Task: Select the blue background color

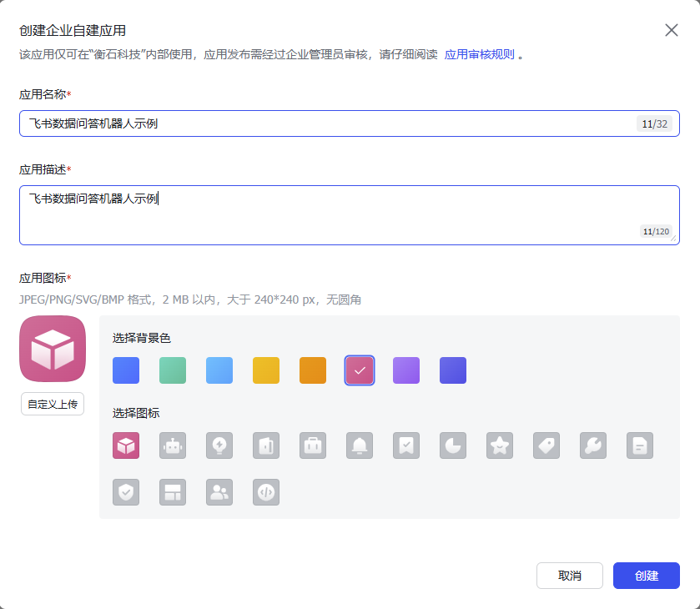Action: pyautogui.click(x=126, y=370)
